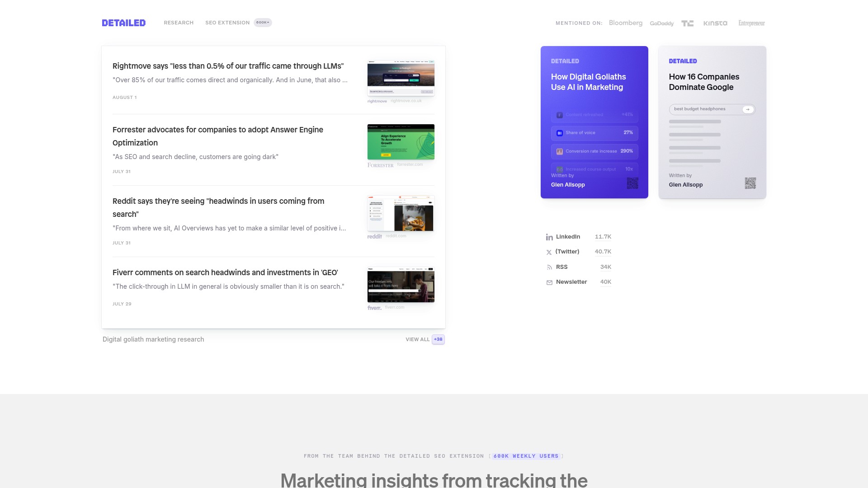
Task: Click Glen Allsopp on the purple card
Action: coord(568,185)
